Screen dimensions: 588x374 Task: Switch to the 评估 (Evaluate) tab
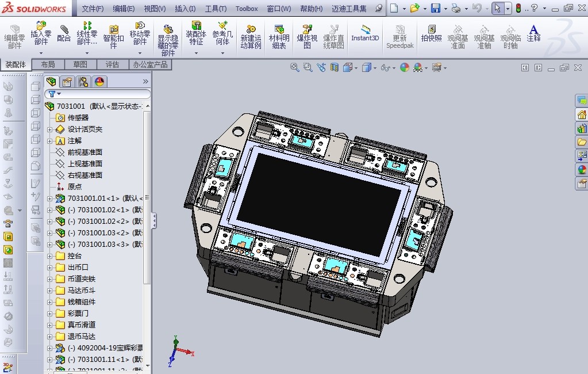113,64
